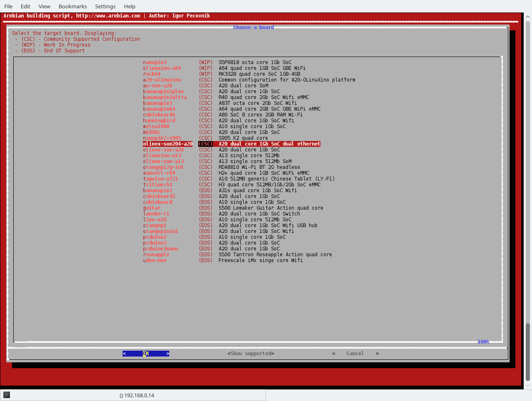Open the Settings menu

click(x=105, y=6)
